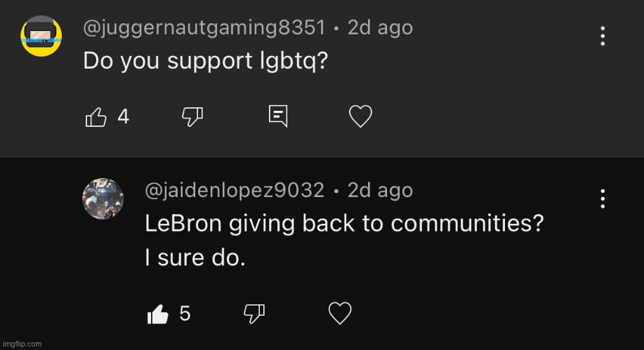Dislike the "Do you support lgbtq?" comment

pos(192,117)
